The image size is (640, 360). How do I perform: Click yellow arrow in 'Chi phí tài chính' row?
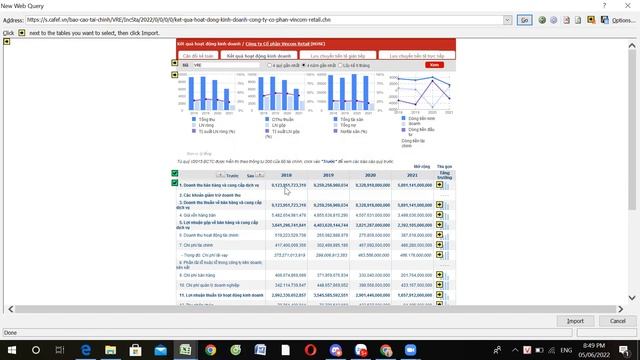(439, 244)
